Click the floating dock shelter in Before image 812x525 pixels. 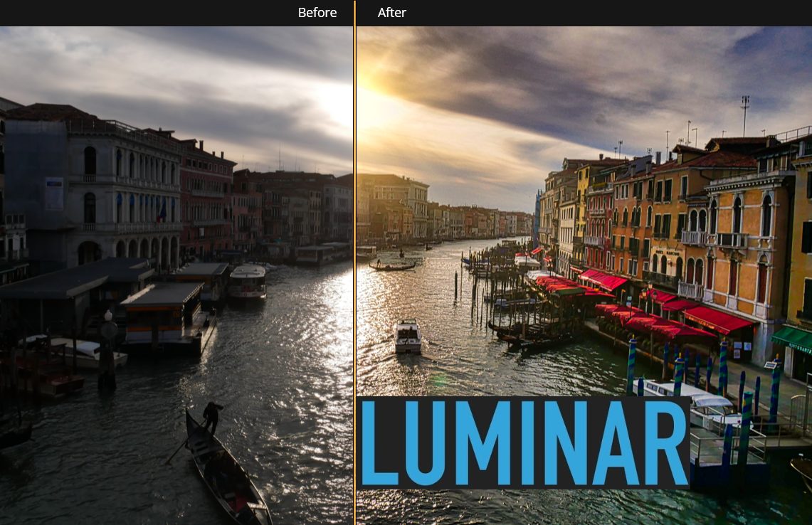(162, 313)
